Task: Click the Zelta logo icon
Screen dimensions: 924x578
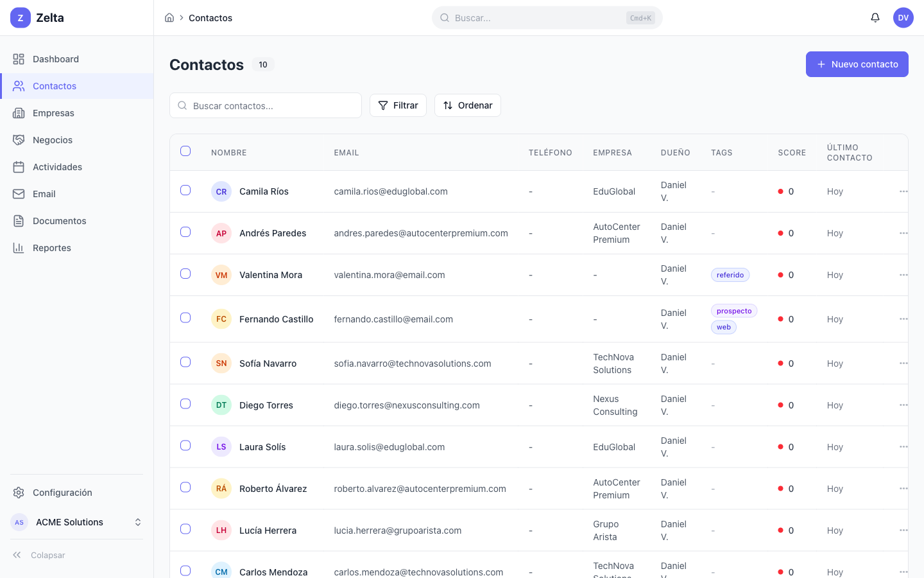Action: click(x=21, y=18)
